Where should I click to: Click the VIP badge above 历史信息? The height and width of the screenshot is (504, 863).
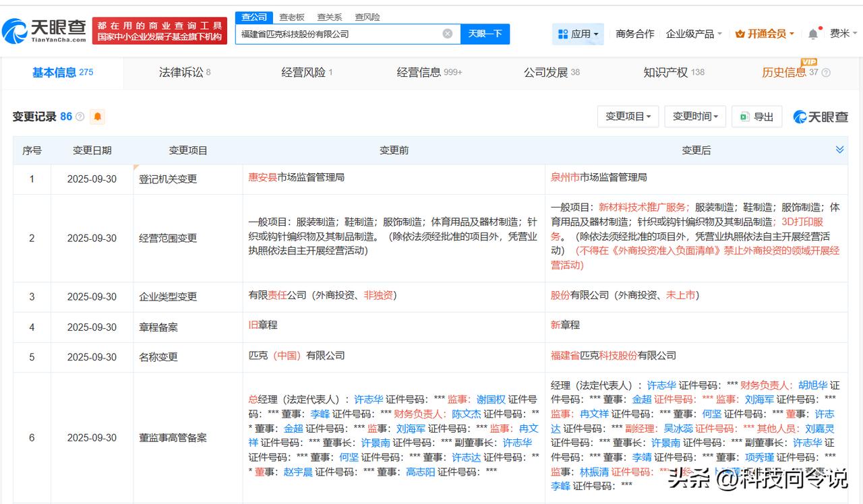[x=808, y=62]
